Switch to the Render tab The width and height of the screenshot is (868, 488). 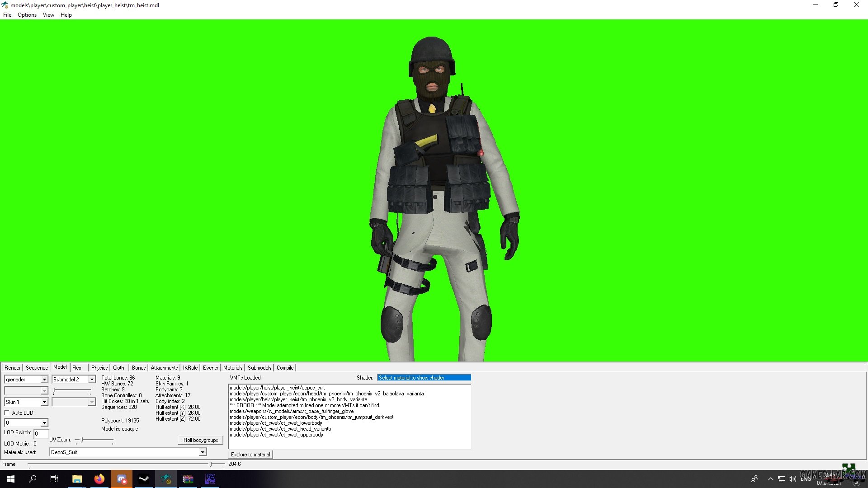[x=13, y=368]
